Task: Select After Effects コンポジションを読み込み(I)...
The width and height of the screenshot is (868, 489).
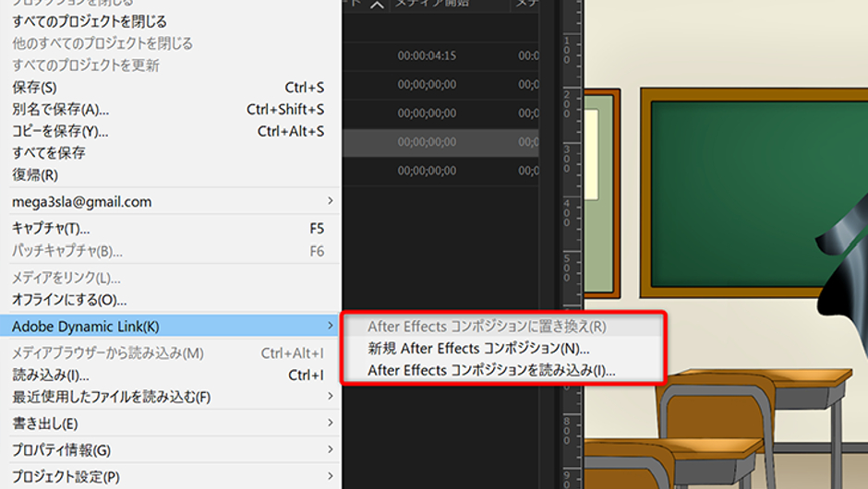Action: coord(503,371)
